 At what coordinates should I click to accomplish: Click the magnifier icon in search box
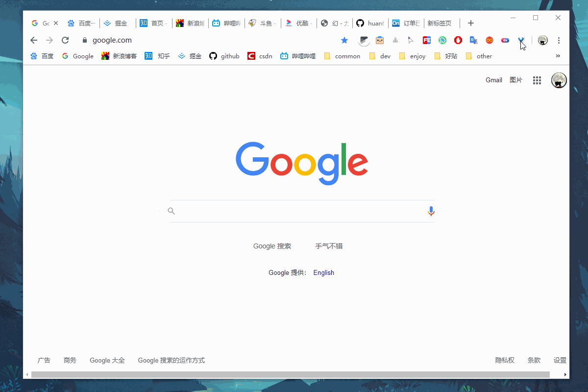coord(171,211)
